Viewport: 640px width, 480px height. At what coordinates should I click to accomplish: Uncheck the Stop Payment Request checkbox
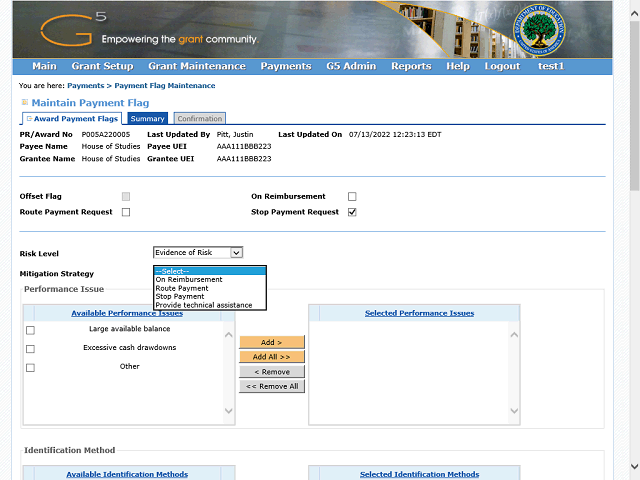(352, 212)
